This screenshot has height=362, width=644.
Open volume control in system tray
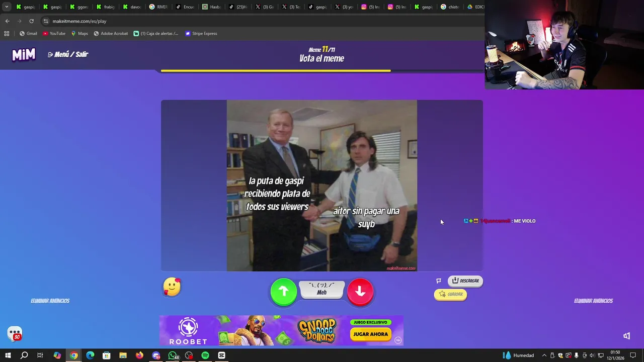click(x=592, y=355)
